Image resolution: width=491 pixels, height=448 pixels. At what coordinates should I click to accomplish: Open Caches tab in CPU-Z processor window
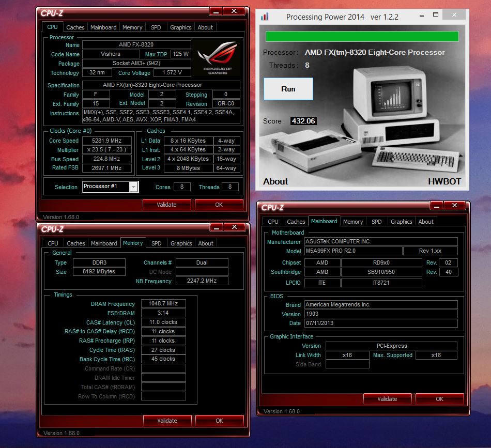click(x=75, y=27)
